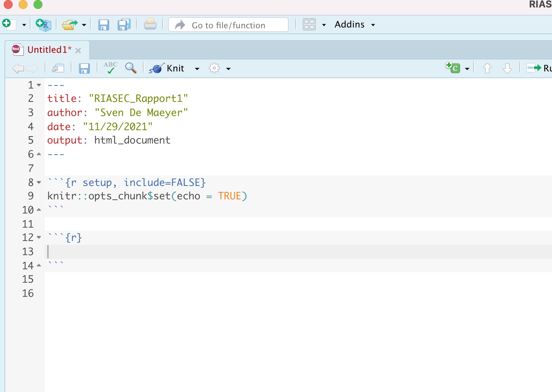The height and width of the screenshot is (392, 552).
Task: Create a new project icon
Action: point(44,25)
